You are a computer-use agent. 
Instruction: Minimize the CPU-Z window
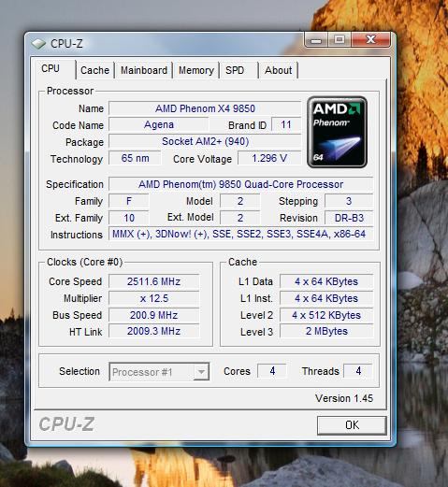pyautogui.click(x=316, y=40)
